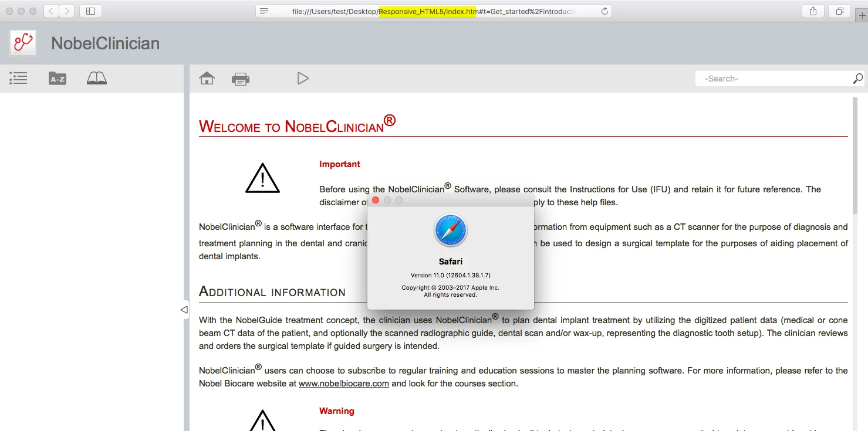868x431 pixels.
Task: Toggle Safari's sidebar button
Action: click(x=90, y=11)
